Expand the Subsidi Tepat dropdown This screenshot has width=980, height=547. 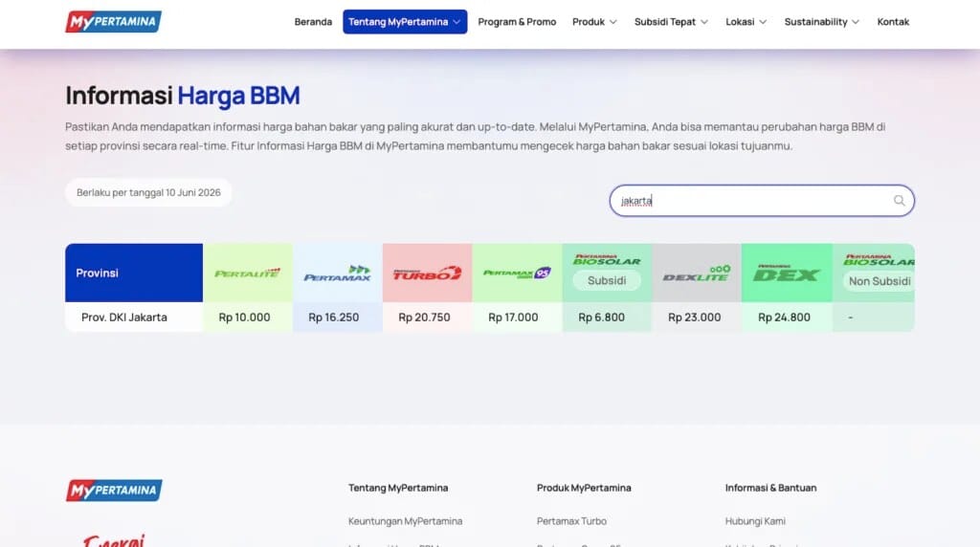[671, 22]
